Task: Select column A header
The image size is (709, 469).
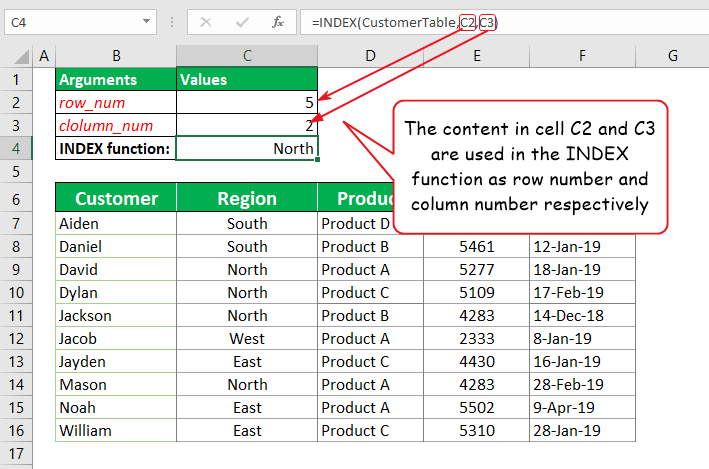Action: tap(44, 56)
